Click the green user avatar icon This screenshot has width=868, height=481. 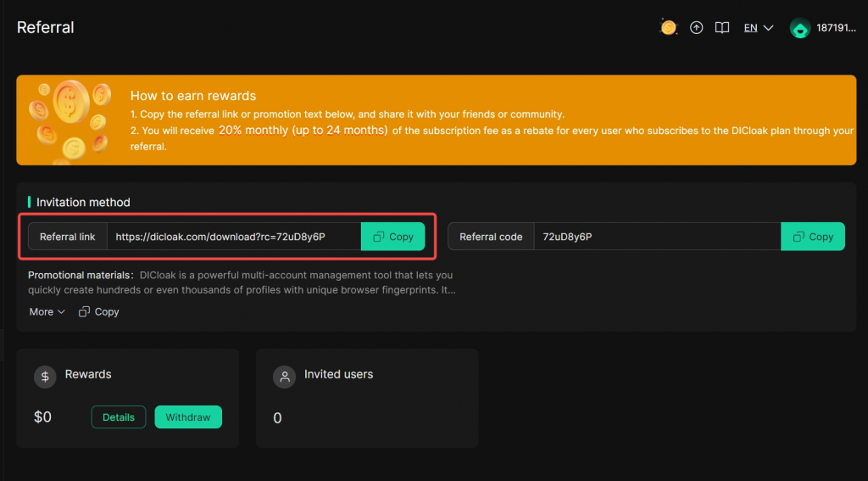pos(800,28)
